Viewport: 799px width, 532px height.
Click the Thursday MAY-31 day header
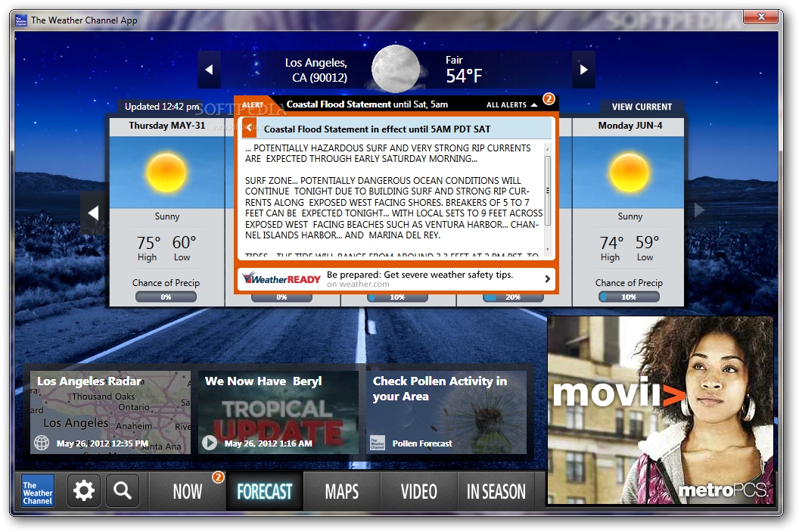(167, 126)
